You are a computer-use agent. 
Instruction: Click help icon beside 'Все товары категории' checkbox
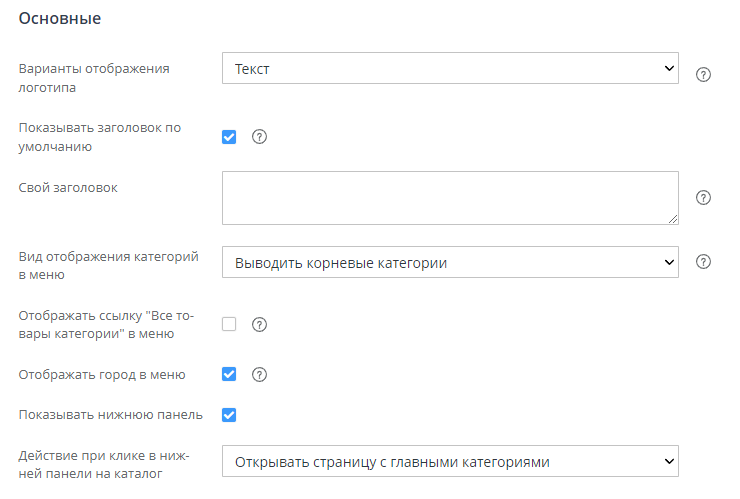point(259,324)
